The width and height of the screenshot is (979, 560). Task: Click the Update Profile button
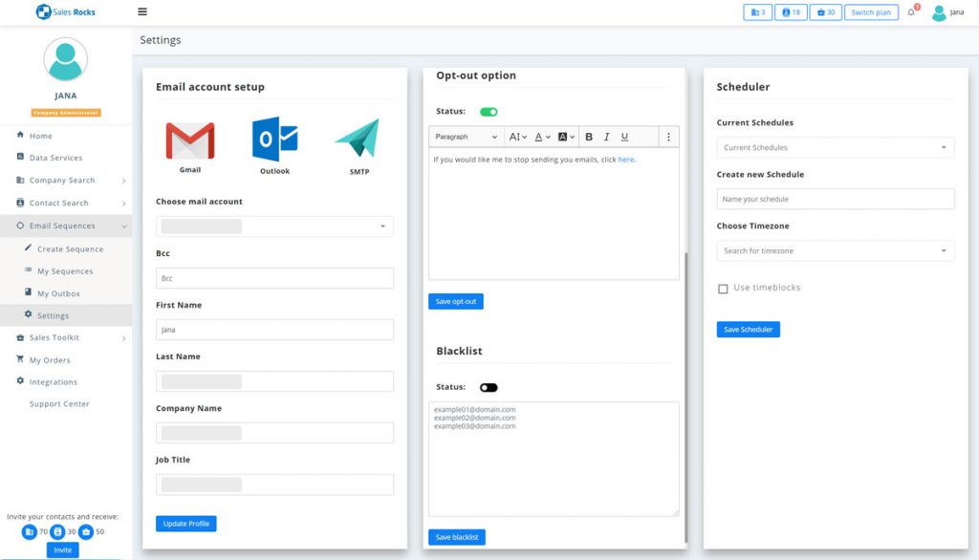point(185,524)
